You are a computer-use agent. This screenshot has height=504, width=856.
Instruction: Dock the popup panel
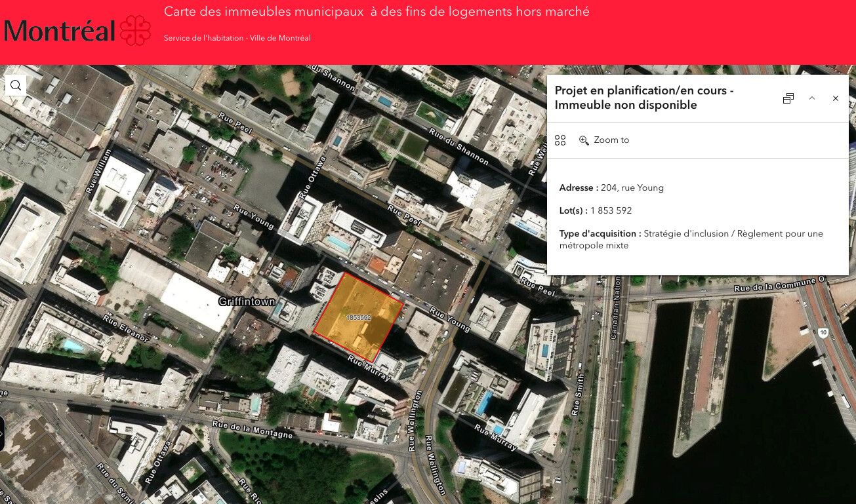[x=788, y=98]
